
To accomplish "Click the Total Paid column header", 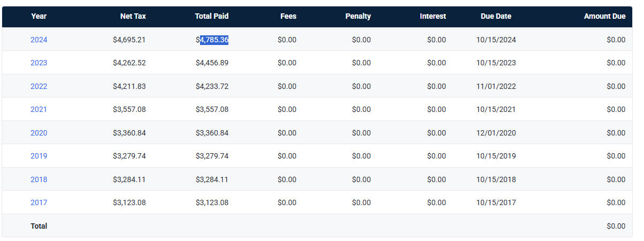I will [211, 16].
